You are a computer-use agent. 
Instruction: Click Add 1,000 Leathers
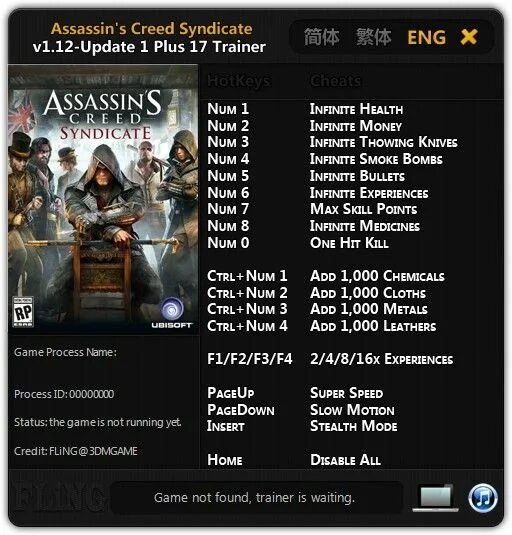[x=373, y=326]
